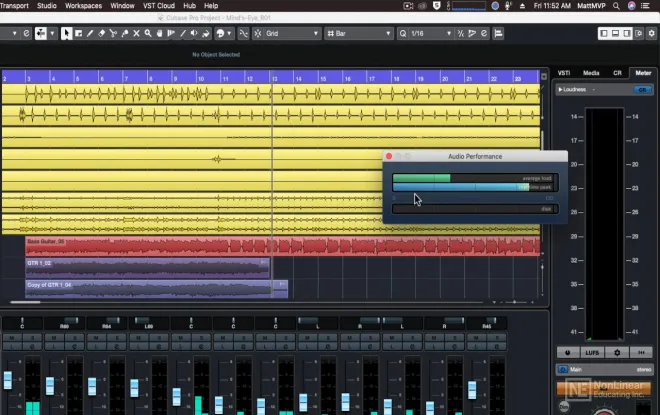Image resolution: width=660 pixels, height=415 pixels.
Task: Click the Q quantize icon
Action: (403, 33)
